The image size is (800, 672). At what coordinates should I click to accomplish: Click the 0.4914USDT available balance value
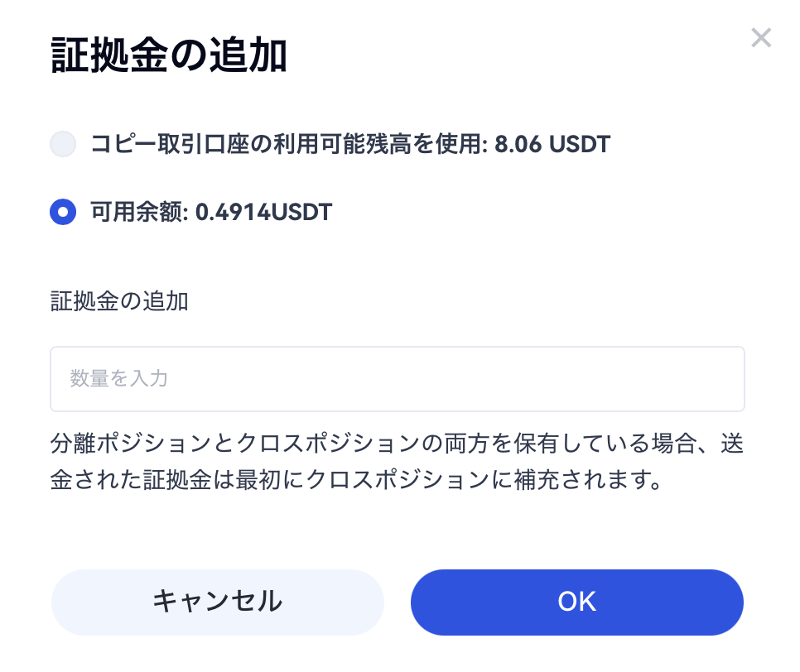[263, 213]
